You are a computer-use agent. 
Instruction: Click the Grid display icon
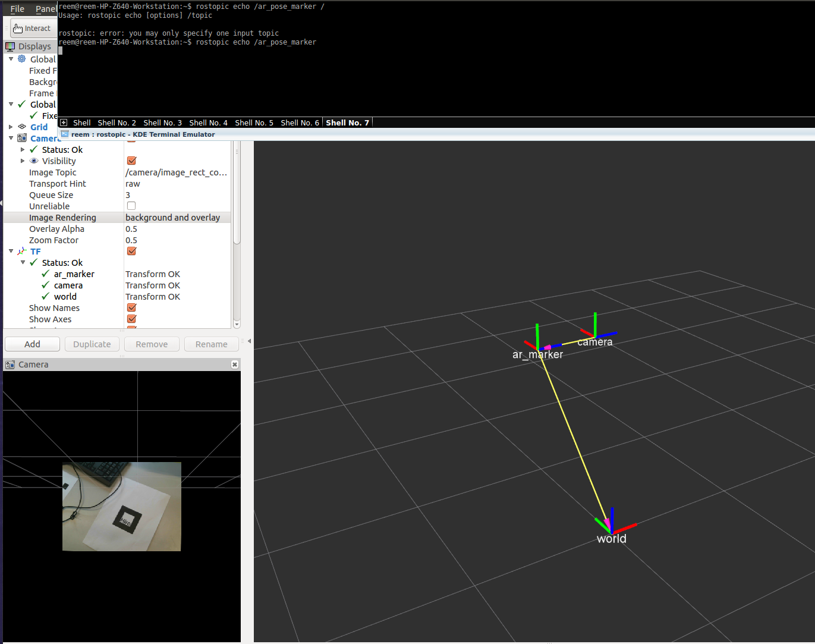click(22, 127)
